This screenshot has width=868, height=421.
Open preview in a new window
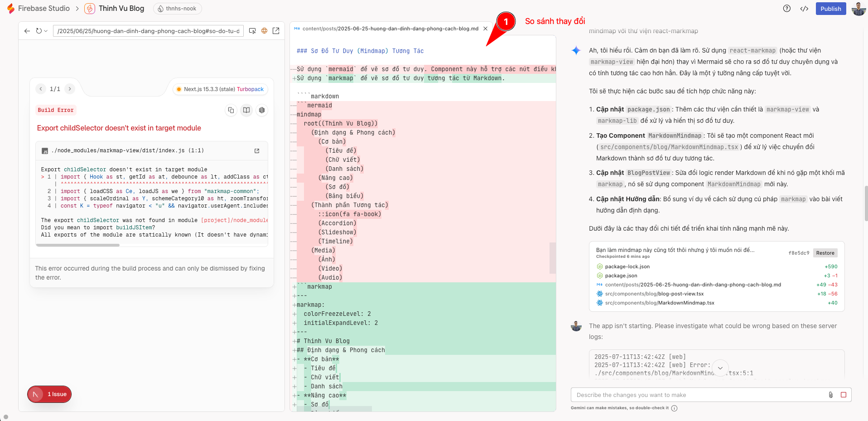click(276, 31)
